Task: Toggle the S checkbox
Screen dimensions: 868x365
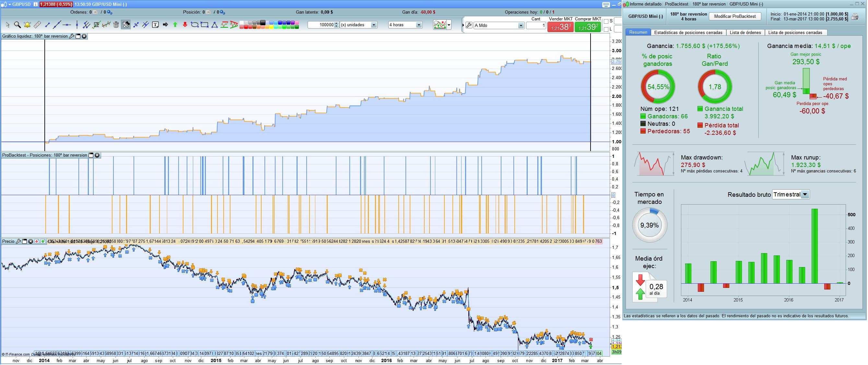Action: [606, 21]
